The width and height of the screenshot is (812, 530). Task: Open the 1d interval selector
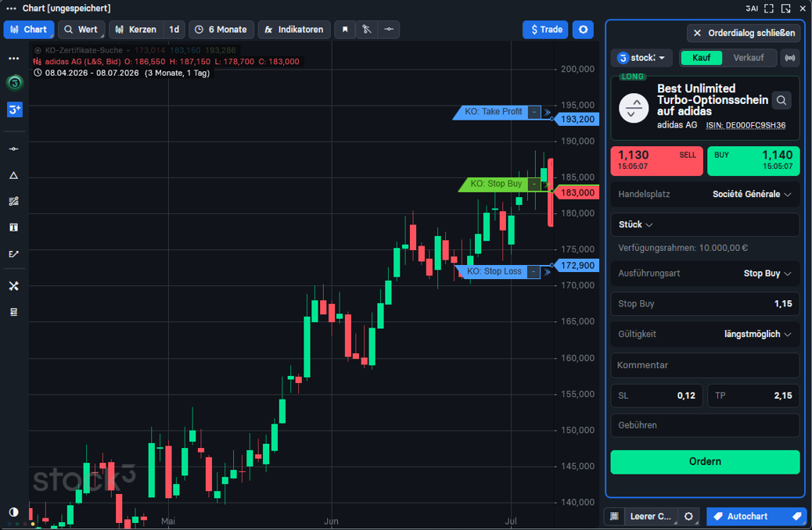(x=174, y=30)
